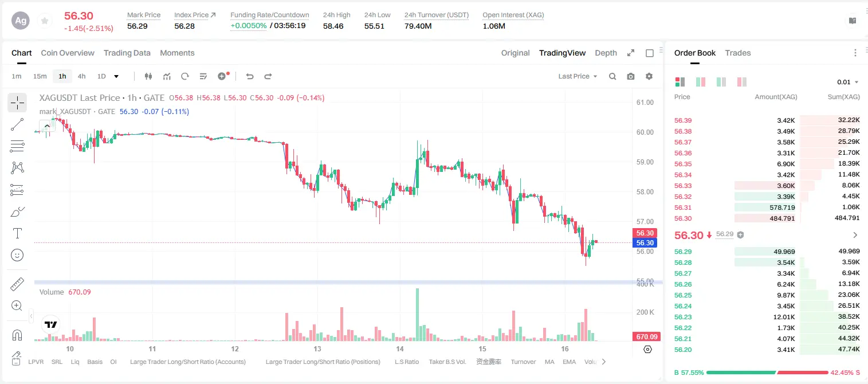Screen dimensions: 868x384
Task: Open chart settings gear icon
Action: pyautogui.click(x=649, y=76)
